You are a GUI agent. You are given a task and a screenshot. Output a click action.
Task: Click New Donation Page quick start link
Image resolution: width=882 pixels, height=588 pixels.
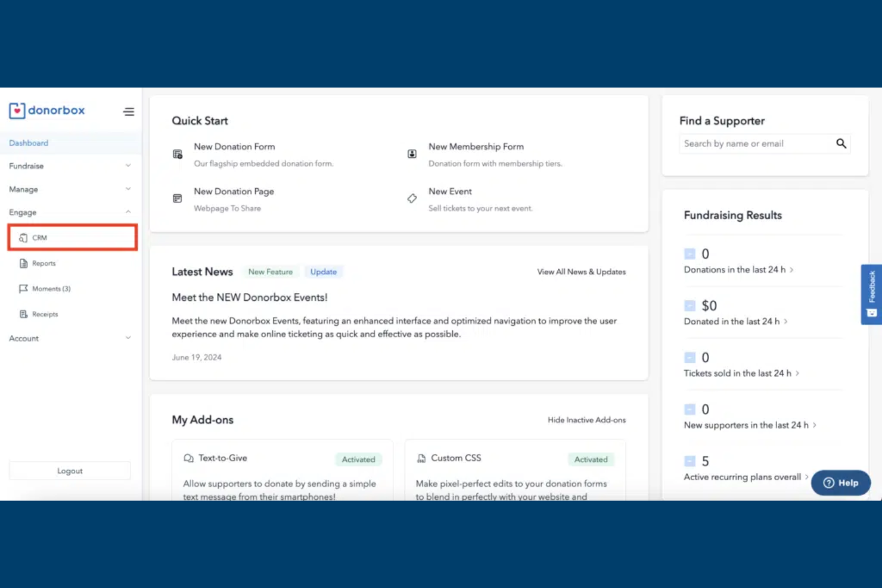click(234, 191)
